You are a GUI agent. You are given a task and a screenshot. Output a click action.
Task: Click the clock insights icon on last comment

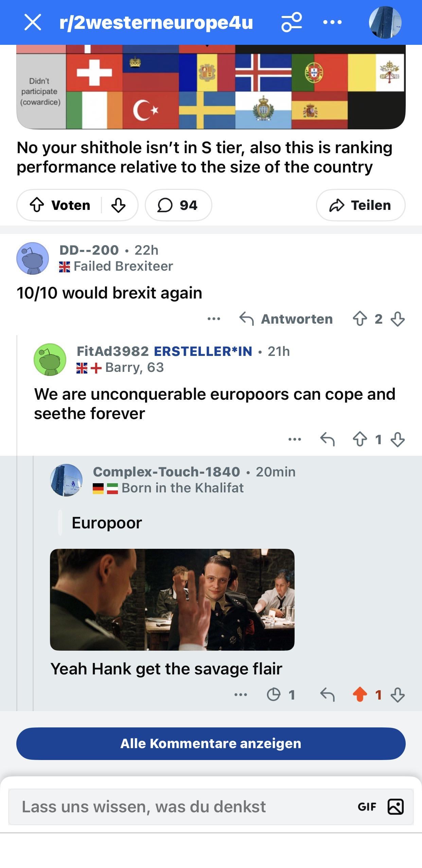click(x=274, y=695)
